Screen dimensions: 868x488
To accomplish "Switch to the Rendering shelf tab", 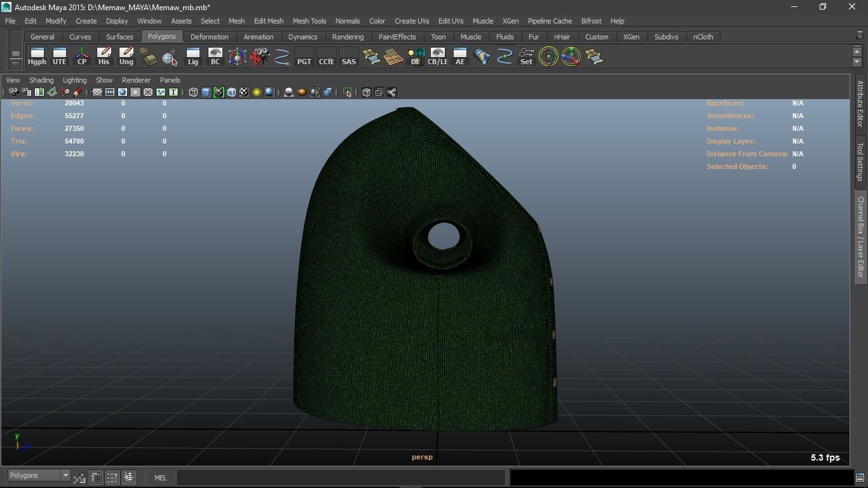I will [348, 37].
